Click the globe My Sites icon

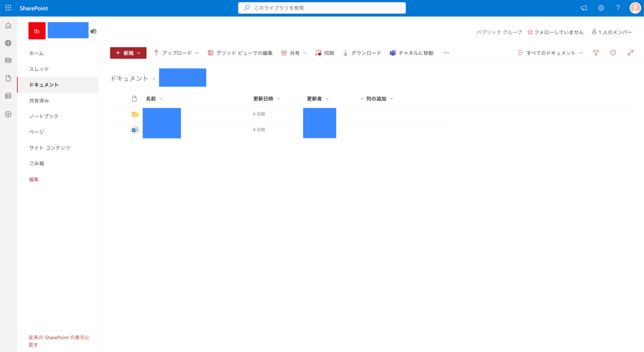click(x=8, y=43)
